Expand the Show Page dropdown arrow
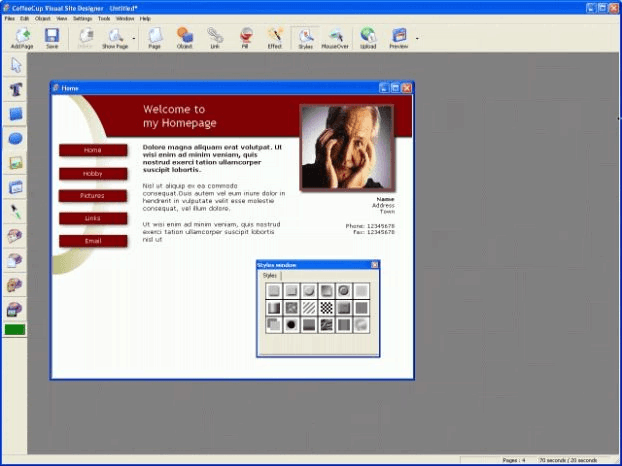622x466 pixels. [x=134, y=39]
